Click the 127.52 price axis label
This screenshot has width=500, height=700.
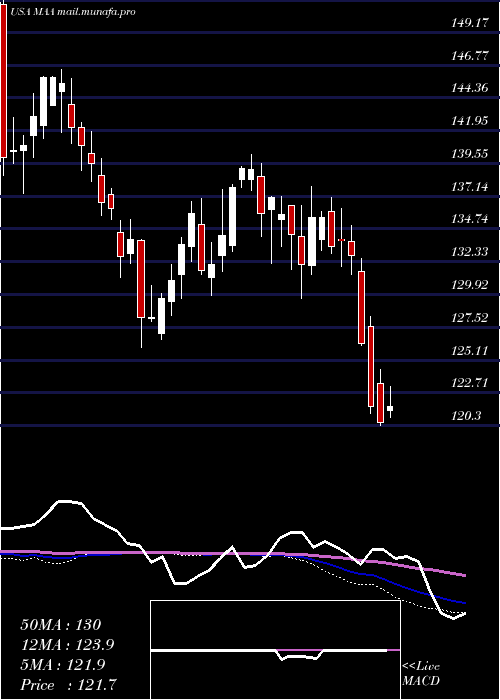coord(470,318)
